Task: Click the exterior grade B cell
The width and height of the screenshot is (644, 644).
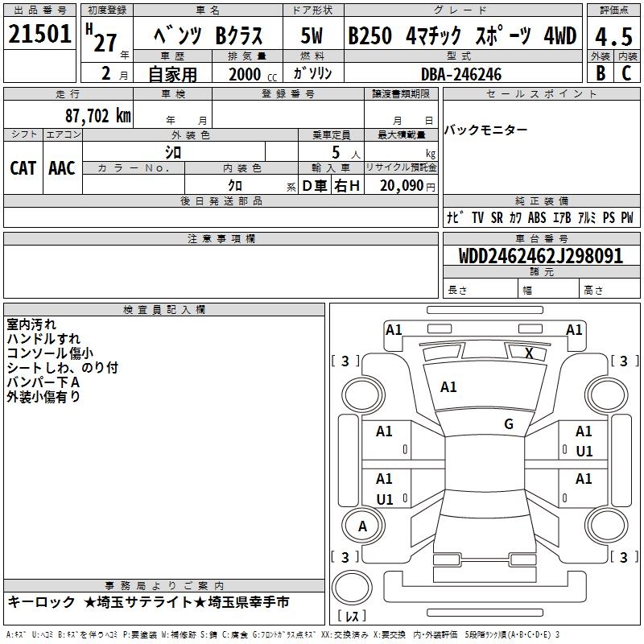Action: tap(599, 72)
